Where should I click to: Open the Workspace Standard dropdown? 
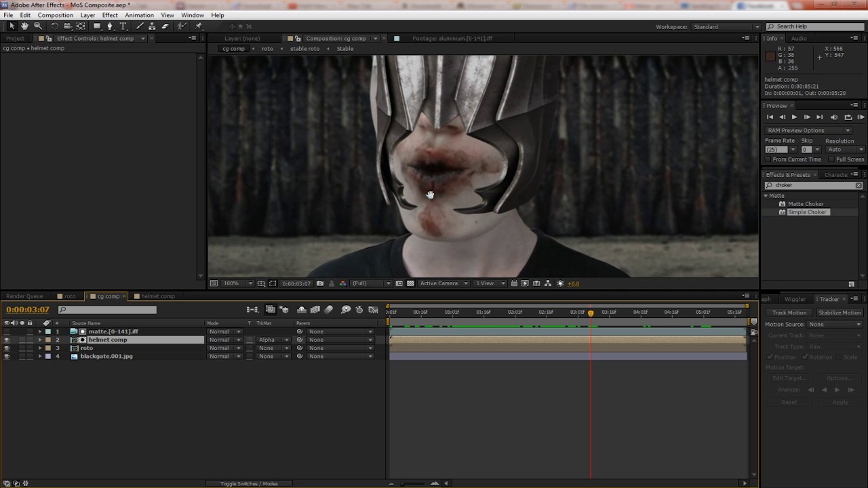click(x=725, y=27)
